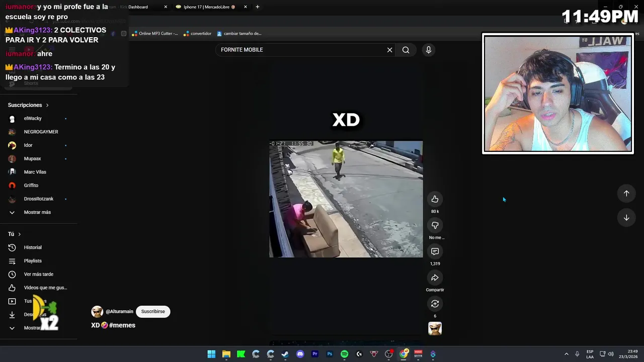Expand the Tú section chevron
Viewport: 644px width, 362px height.
coord(20,234)
